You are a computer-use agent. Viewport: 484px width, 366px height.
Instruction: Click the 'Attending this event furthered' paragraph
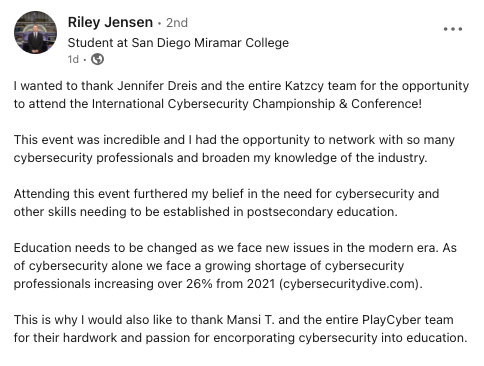[226, 203]
